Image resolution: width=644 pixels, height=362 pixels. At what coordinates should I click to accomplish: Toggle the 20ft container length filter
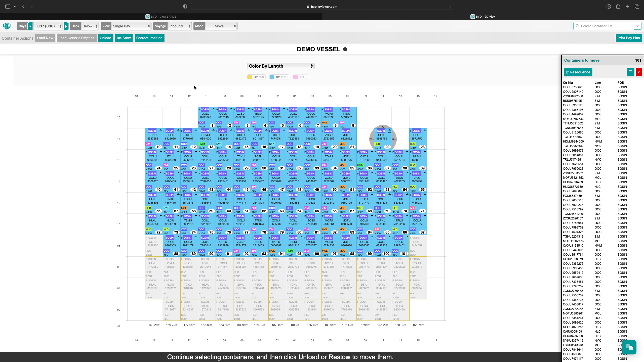(x=256, y=77)
